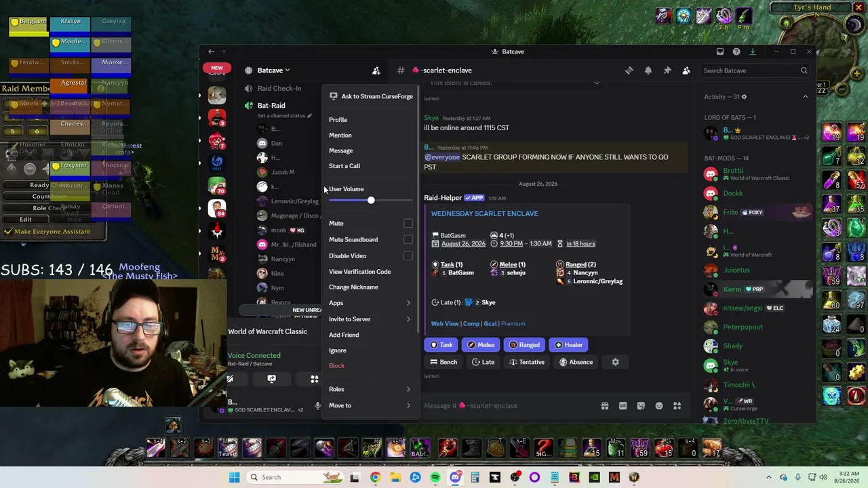868x488 pixels.
Task: Click the Discord back arrow
Action: (x=212, y=52)
